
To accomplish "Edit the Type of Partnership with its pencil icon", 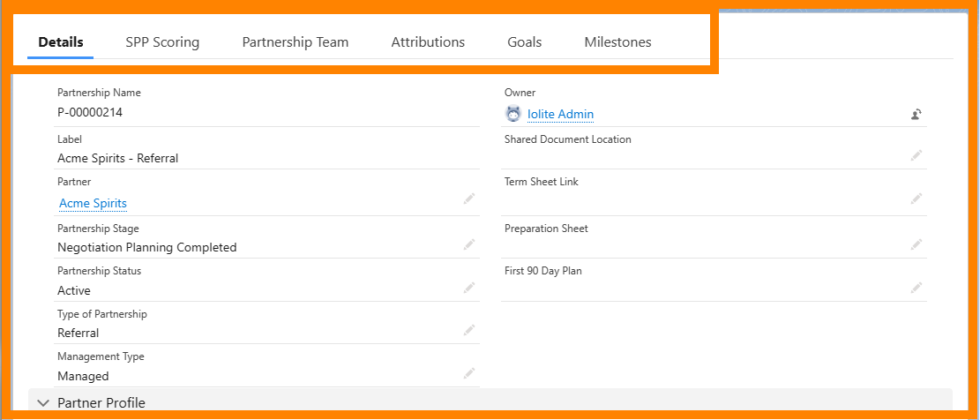I will (x=468, y=330).
